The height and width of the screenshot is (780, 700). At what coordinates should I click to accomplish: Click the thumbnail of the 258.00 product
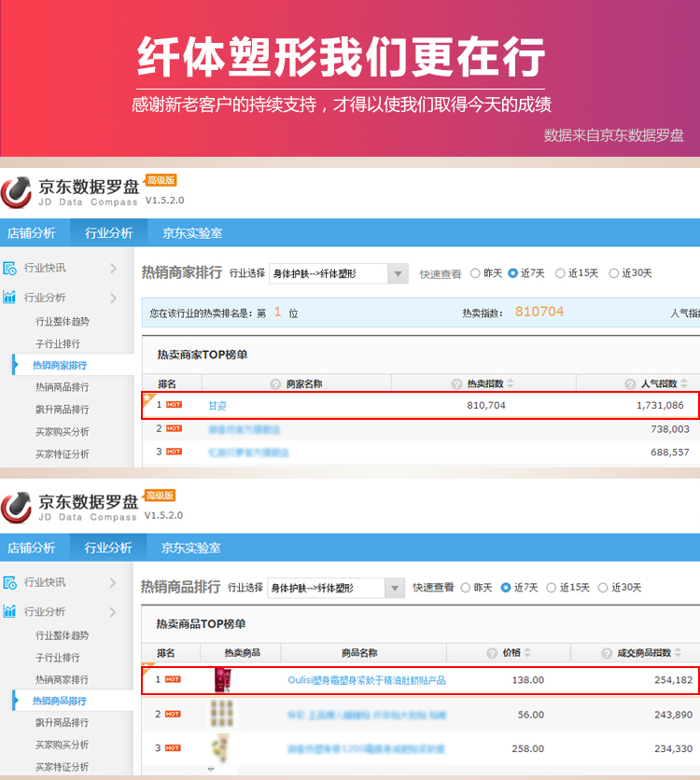(220, 748)
